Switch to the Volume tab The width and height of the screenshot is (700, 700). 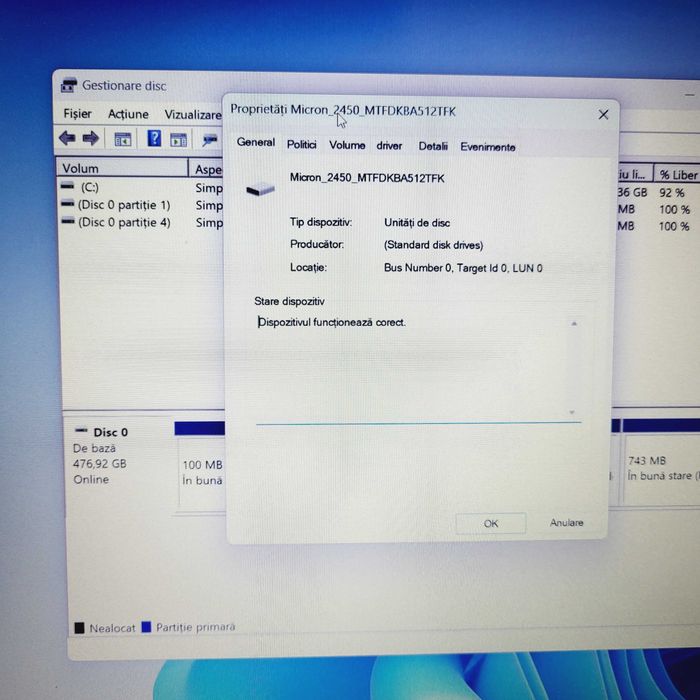(x=347, y=145)
